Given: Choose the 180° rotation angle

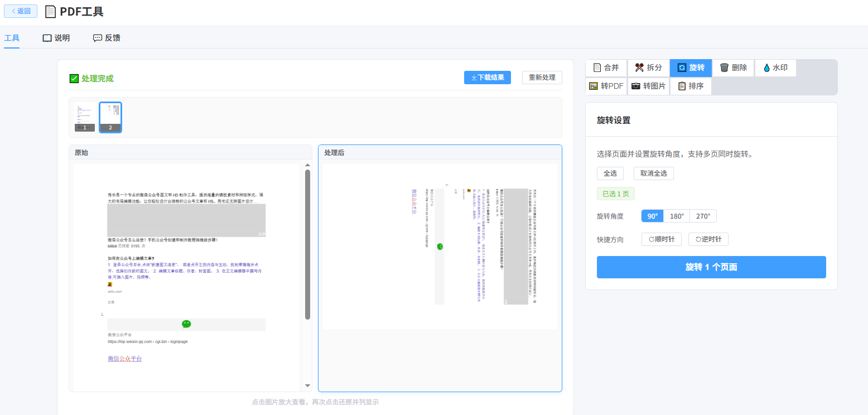Looking at the screenshot, I should coord(677,216).
